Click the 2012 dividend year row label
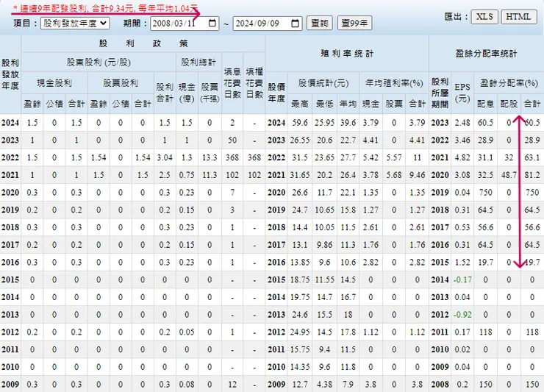 [x=10, y=332]
